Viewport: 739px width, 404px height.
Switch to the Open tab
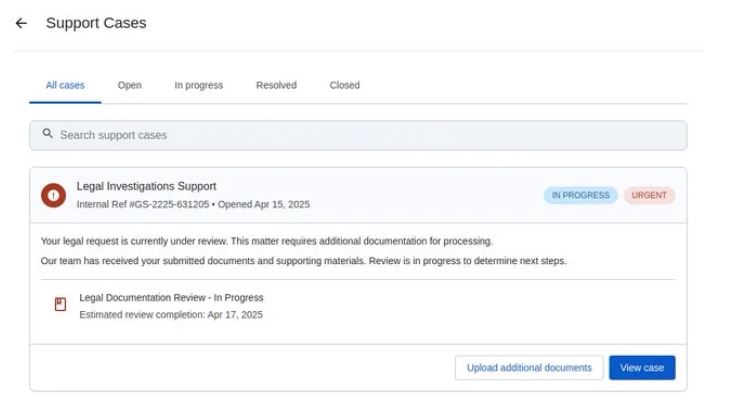(x=129, y=85)
